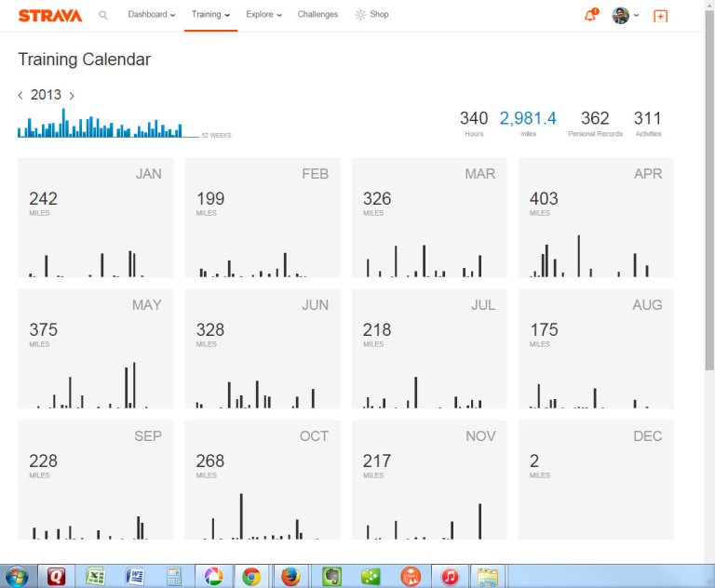Click the upload activity plus icon

660,16
